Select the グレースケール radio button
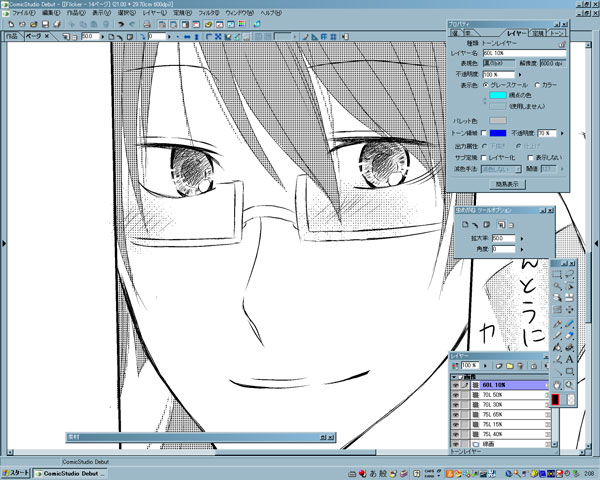Viewport: 600px width, 480px height. [x=486, y=85]
